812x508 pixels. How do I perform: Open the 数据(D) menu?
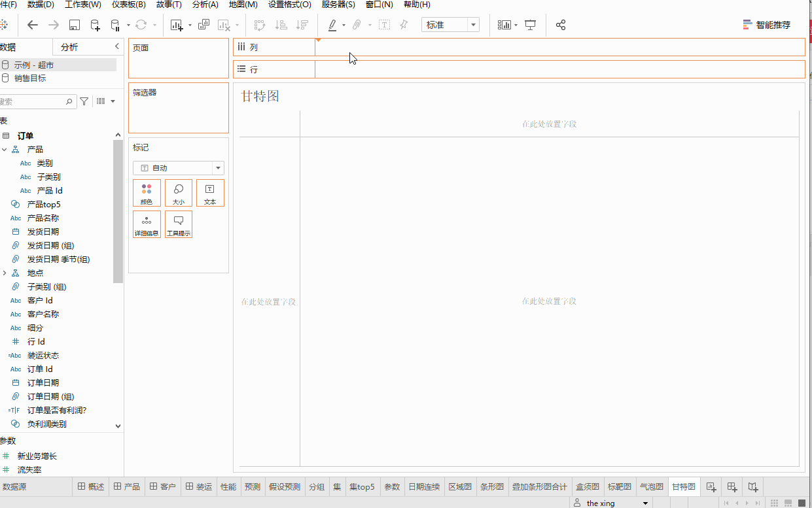(41, 5)
